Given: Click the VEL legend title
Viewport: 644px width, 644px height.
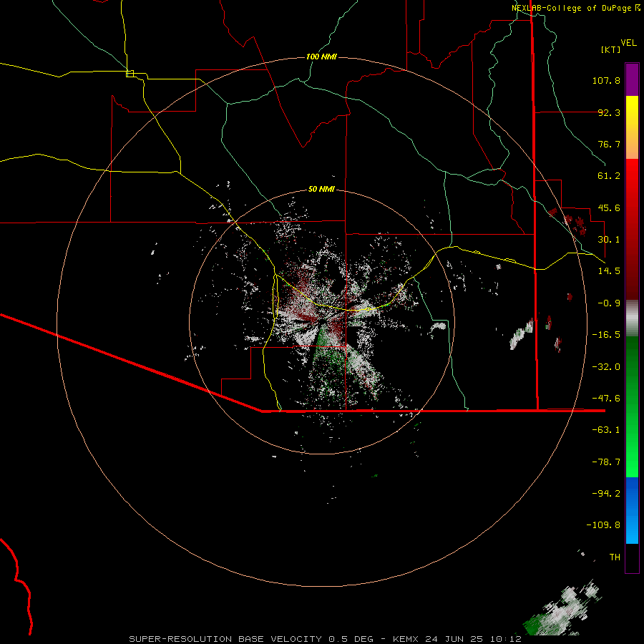Looking at the screenshot, I should click(628, 43).
